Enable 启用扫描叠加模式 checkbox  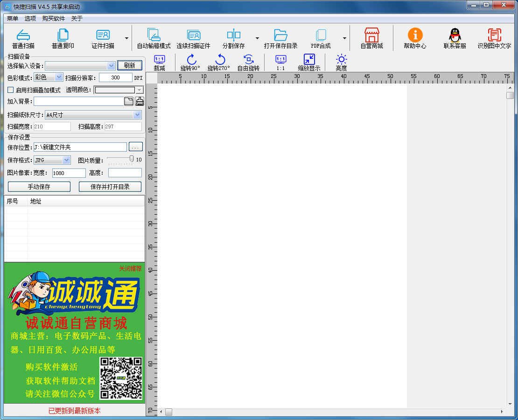[11, 90]
